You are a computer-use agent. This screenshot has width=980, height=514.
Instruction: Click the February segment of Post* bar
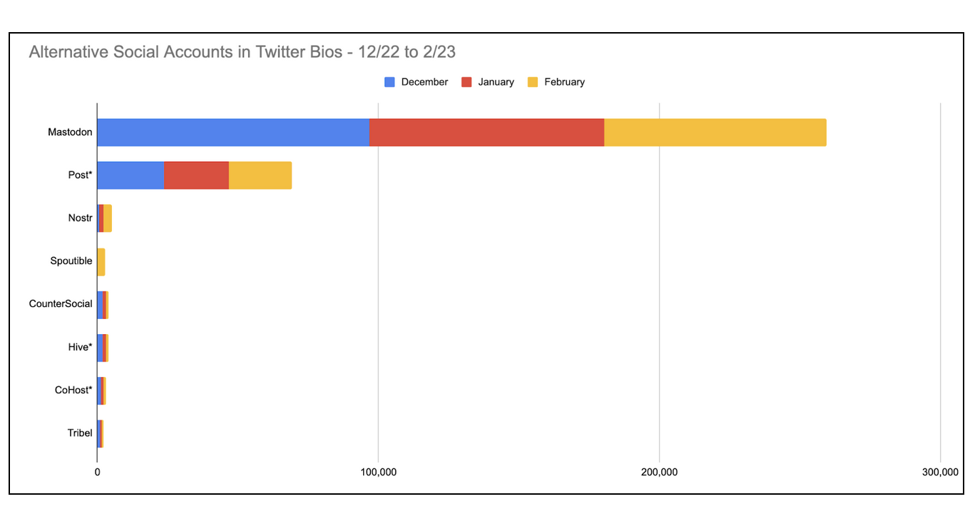pos(260,175)
